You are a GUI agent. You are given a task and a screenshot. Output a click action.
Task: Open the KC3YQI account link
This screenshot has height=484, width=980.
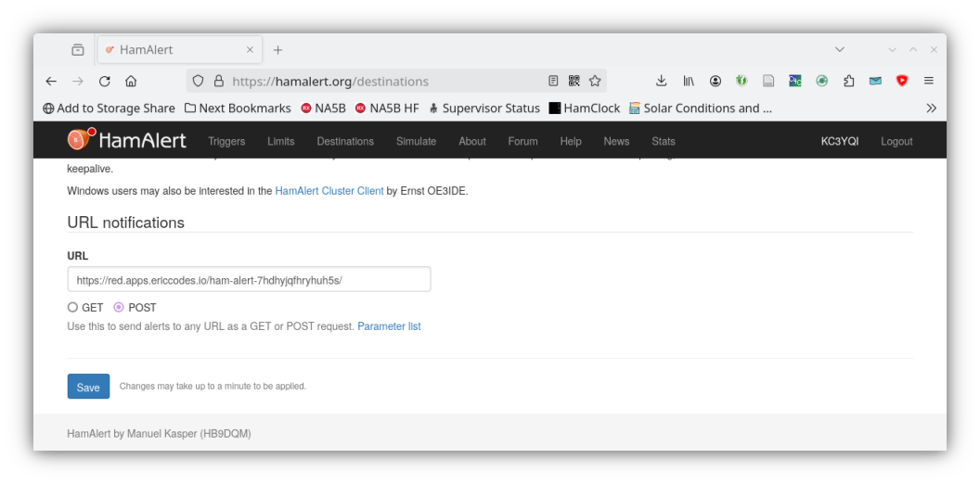coord(839,141)
